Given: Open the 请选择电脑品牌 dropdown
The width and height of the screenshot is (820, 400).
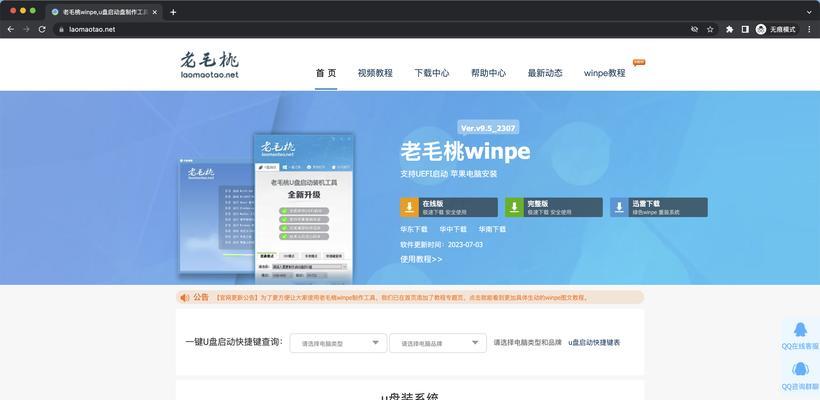Looking at the screenshot, I should point(438,343).
